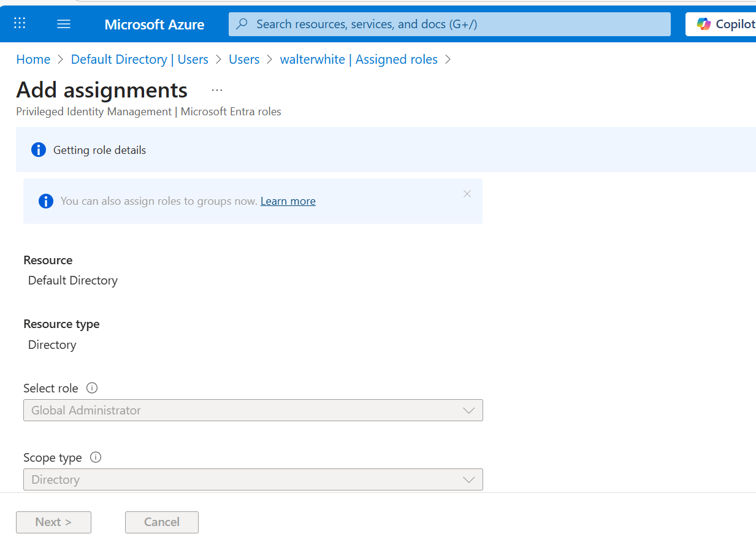This screenshot has height=542, width=756.
Task: Open the hamburger portal menu
Action: click(64, 24)
